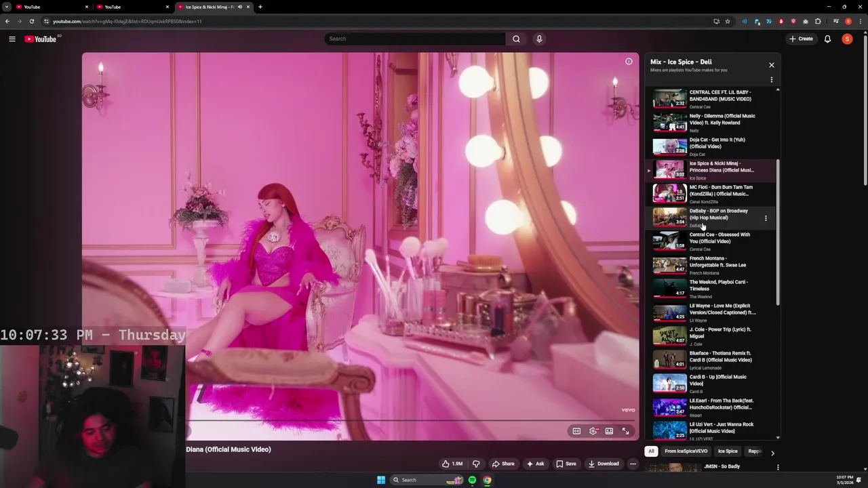Open the taskbar clock and date
Image resolution: width=868 pixels, height=488 pixels.
pos(844,480)
